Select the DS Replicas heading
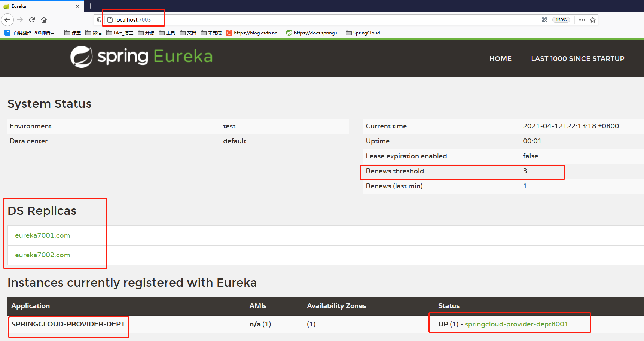The image size is (644, 341). click(42, 211)
